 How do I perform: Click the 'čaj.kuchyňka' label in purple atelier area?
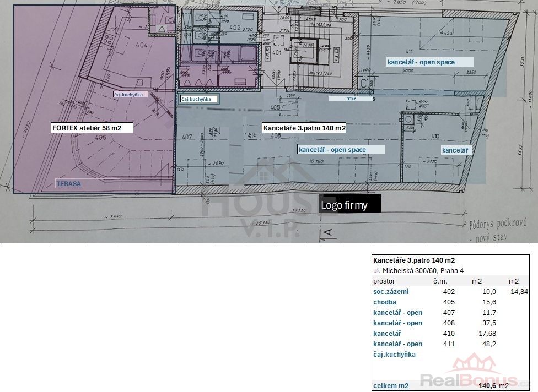130,95
